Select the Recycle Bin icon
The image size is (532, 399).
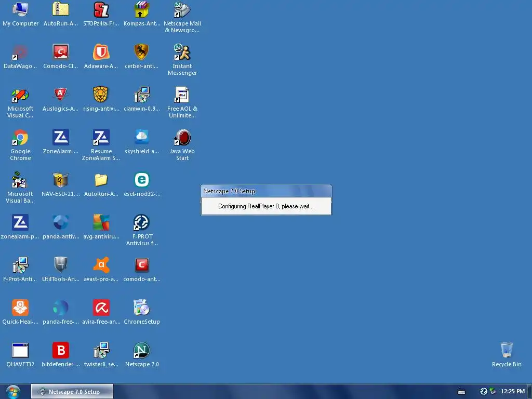[507, 351]
